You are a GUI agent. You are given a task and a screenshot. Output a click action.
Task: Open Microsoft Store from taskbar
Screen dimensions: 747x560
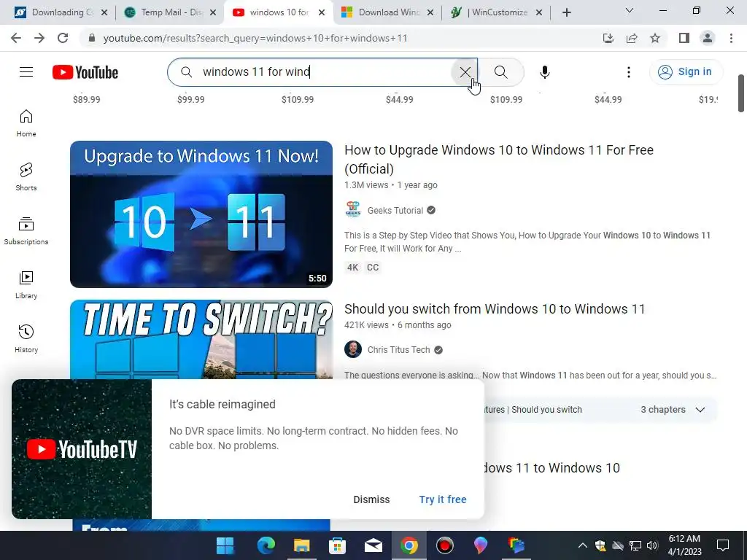point(337,545)
